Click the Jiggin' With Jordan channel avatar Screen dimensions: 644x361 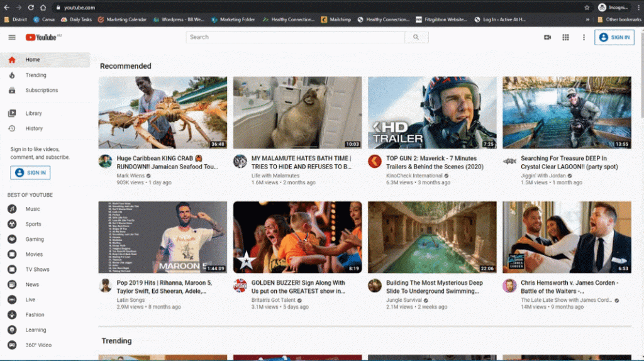[x=509, y=162]
